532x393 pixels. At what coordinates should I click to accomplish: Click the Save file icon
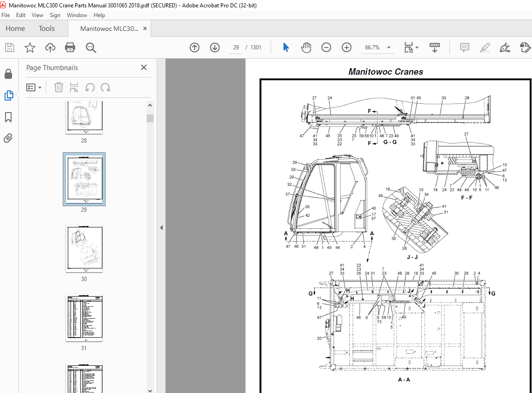(10, 48)
